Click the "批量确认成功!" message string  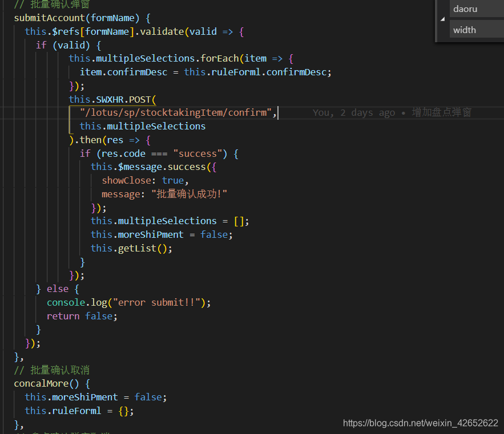point(189,194)
